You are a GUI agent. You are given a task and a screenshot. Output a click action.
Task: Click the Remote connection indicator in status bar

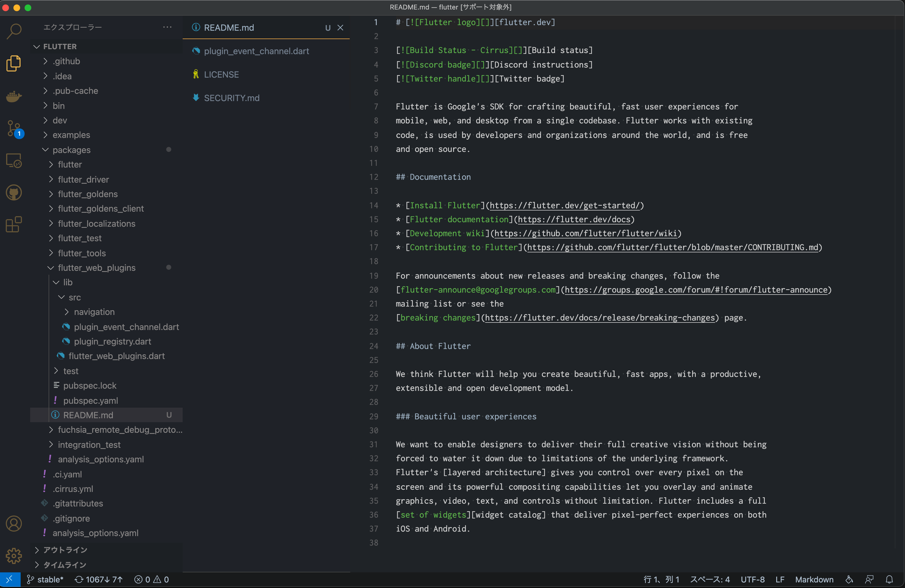(x=9, y=579)
